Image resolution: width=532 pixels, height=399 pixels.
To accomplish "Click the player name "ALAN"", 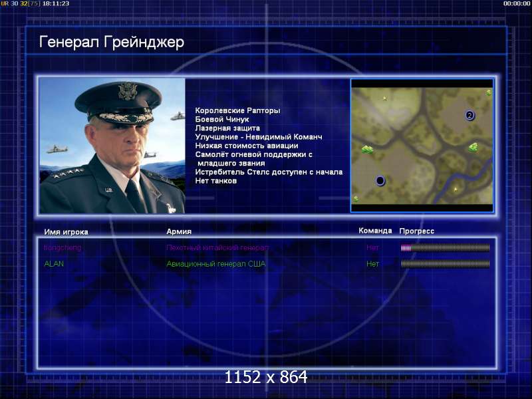I will (x=54, y=263).
